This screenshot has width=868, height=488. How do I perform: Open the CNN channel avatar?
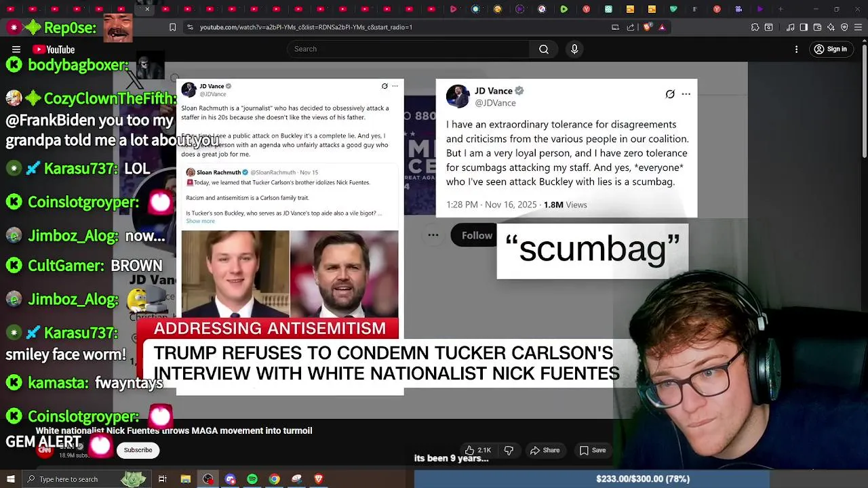pos(45,449)
